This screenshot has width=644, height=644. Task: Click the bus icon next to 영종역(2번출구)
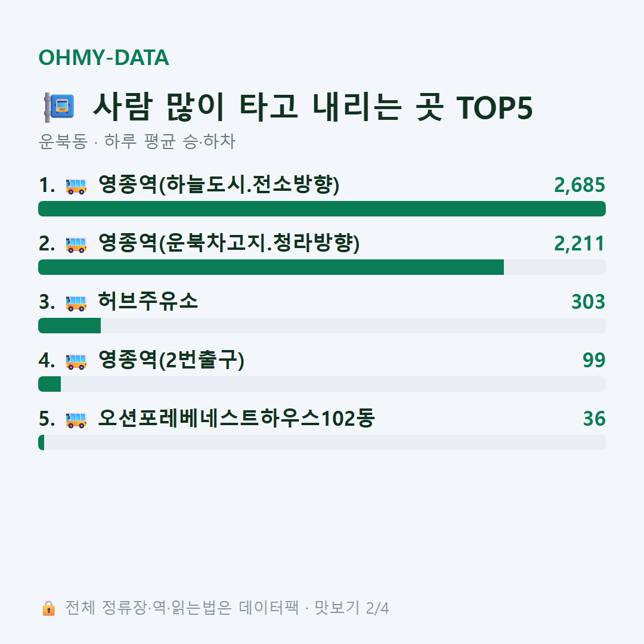pos(76,361)
